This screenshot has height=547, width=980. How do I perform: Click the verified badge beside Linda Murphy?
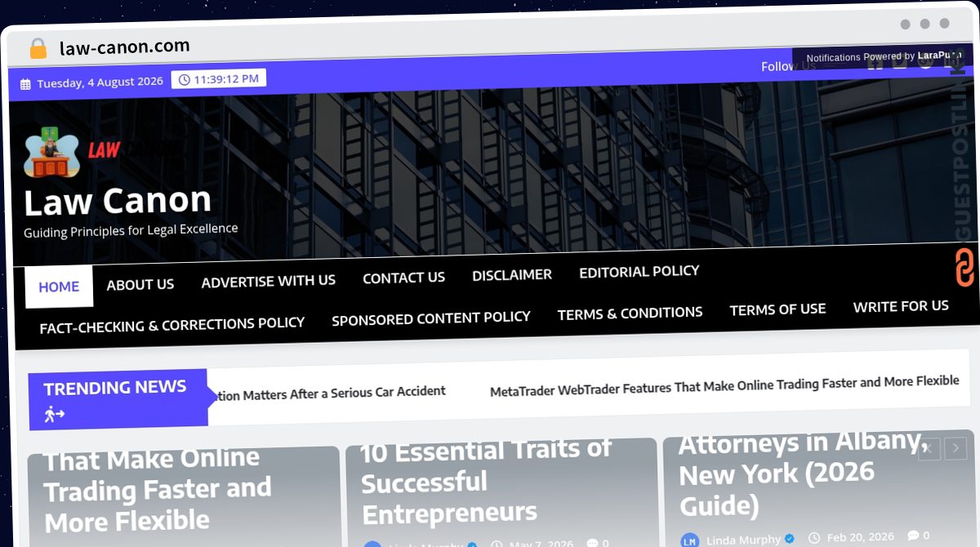pos(789,539)
